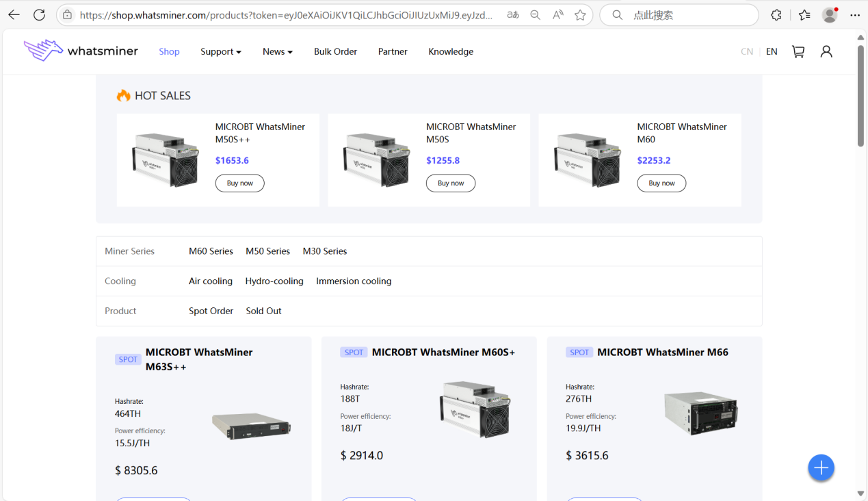Add page to favorites star icon

tap(580, 14)
